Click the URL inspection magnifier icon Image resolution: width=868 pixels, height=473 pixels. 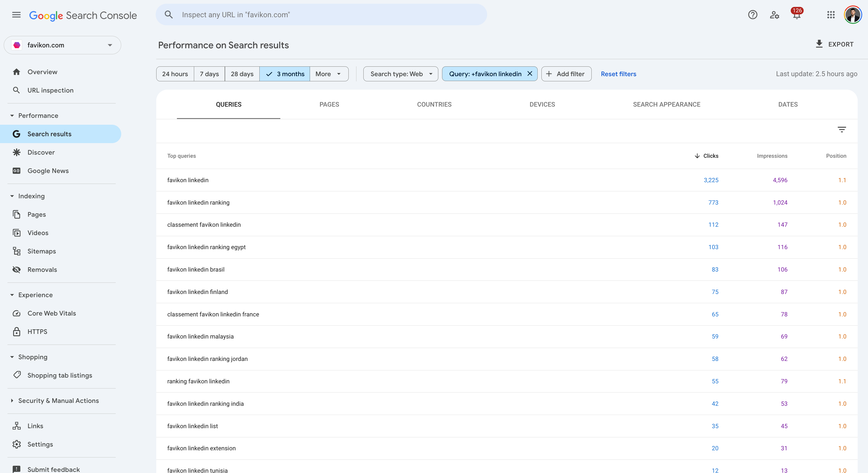pyautogui.click(x=16, y=90)
